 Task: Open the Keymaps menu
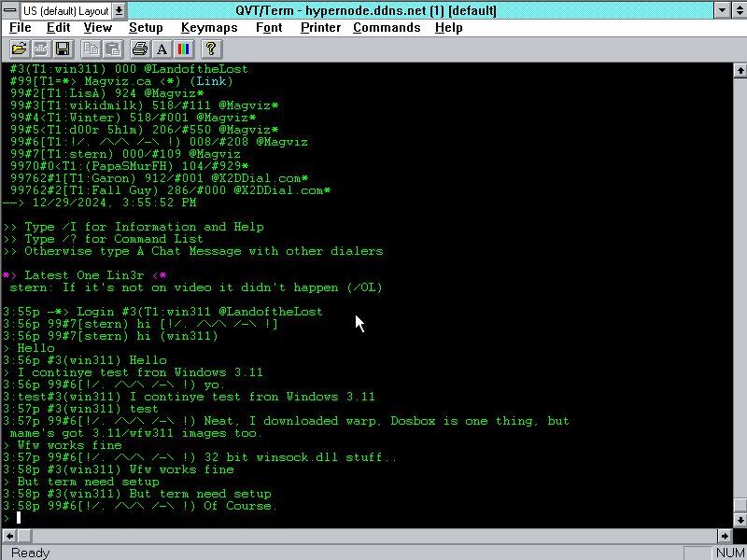pyautogui.click(x=209, y=28)
